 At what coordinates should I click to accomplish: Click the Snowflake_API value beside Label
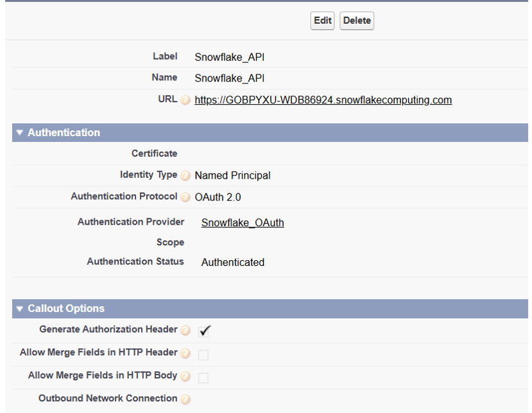(x=229, y=57)
